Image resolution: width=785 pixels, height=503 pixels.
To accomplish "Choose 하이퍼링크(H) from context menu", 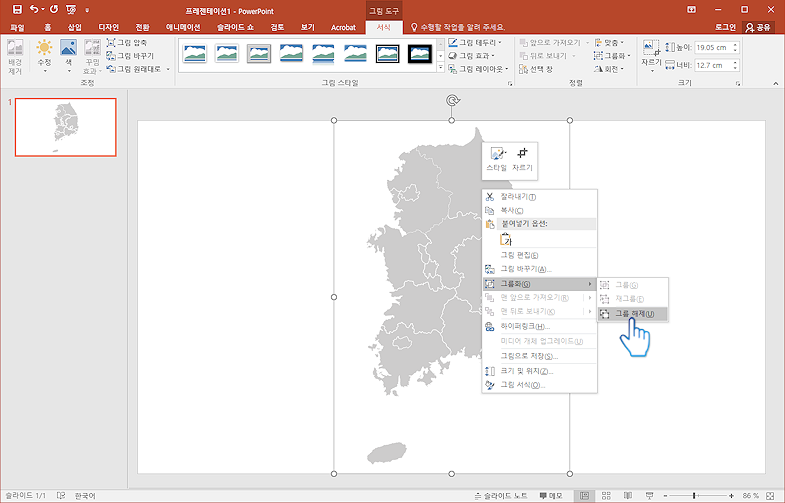I will pos(540,326).
